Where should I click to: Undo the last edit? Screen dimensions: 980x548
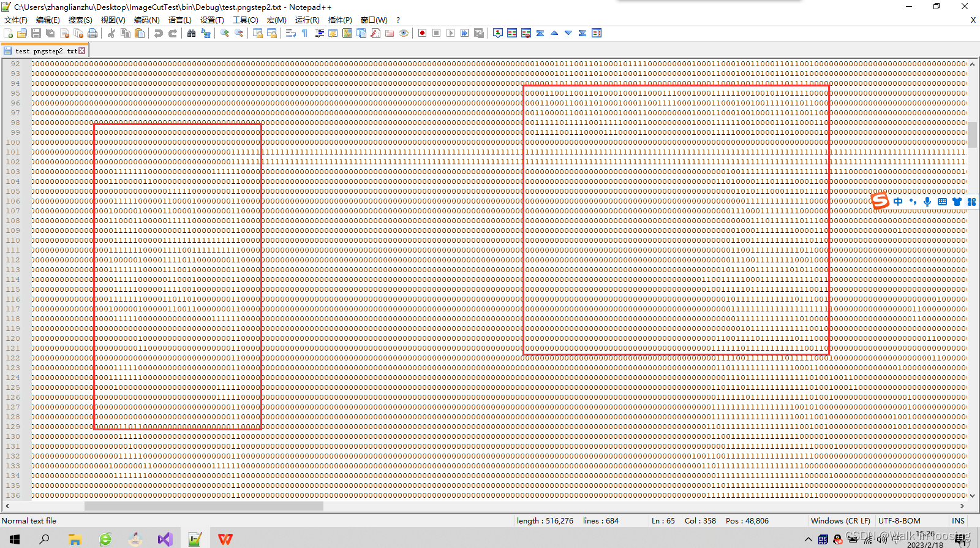[x=159, y=33]
